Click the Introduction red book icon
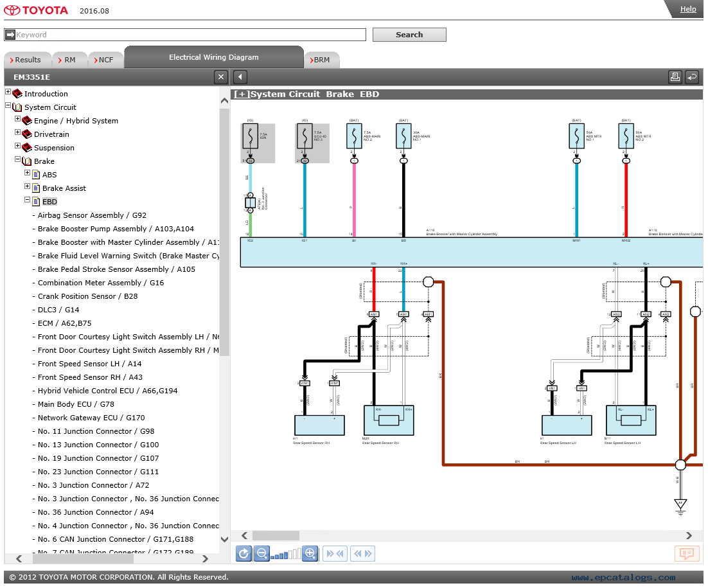This screenshot has height=588, width=708. tap(17, 93)
